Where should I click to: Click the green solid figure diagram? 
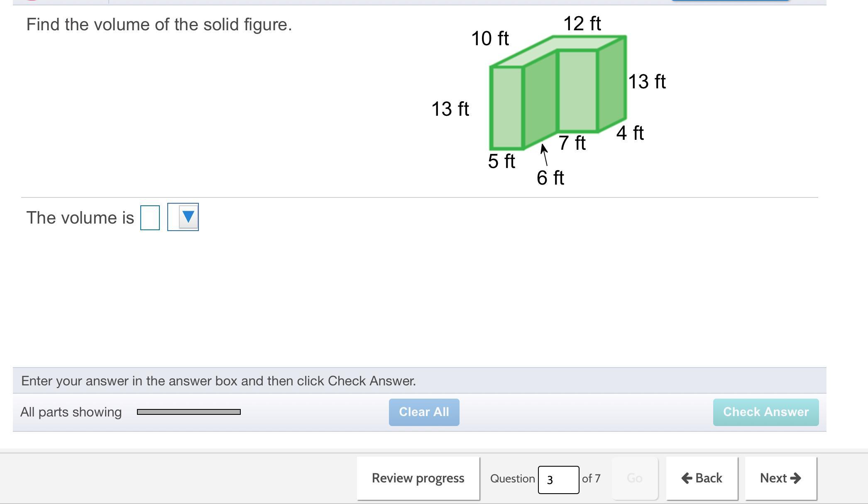(x=558, y=92)
